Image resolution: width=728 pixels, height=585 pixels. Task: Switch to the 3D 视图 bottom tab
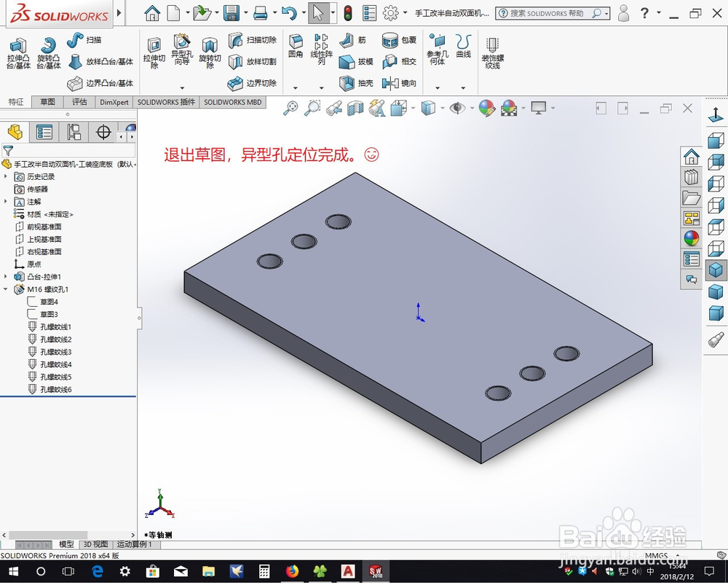[95, 544]
